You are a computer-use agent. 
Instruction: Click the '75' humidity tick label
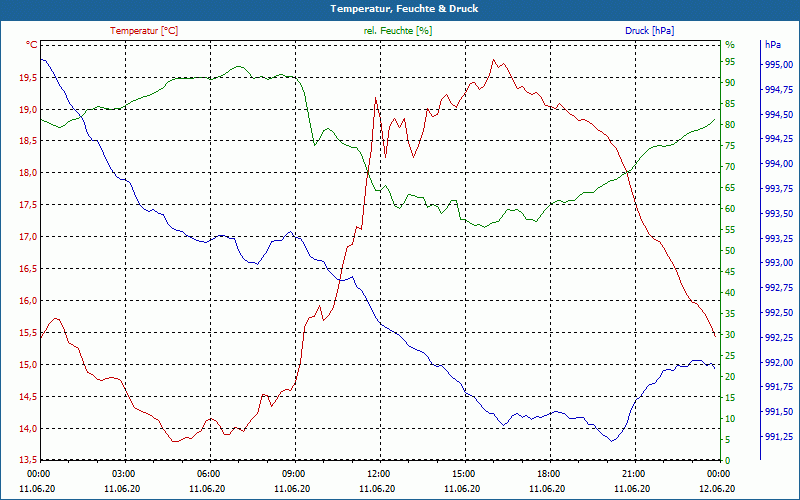(730, 146)
